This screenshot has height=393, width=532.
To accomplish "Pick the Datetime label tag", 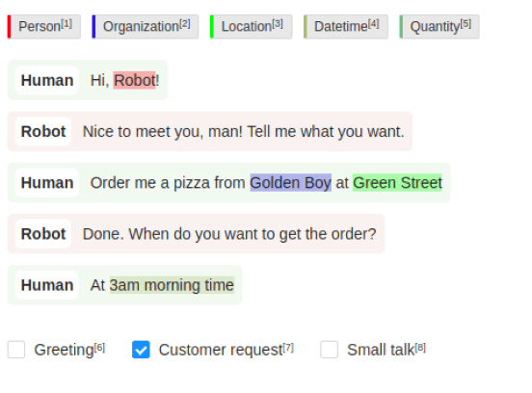I will click(x=346, y=26).
